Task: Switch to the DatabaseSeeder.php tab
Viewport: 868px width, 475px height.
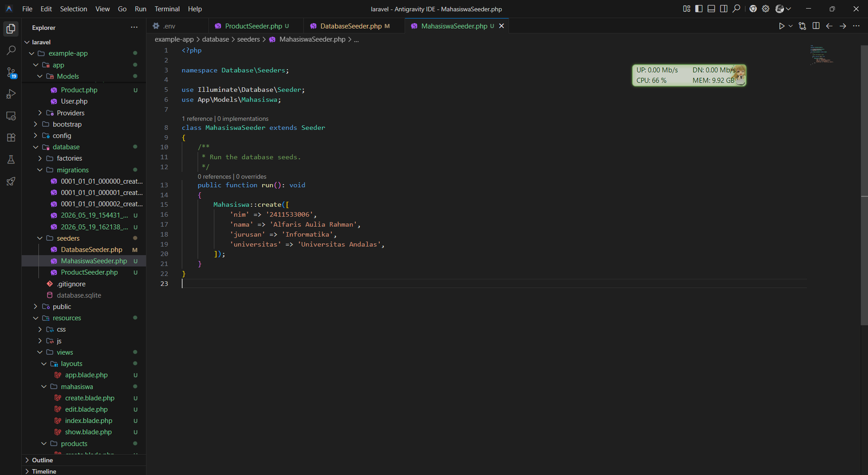Action: point(354,26)
